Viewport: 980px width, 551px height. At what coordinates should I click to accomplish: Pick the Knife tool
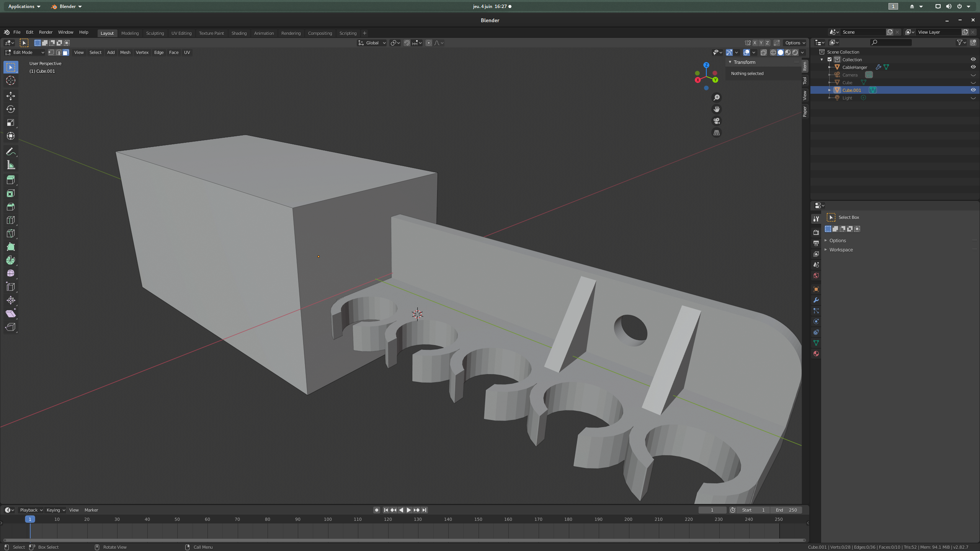11,233
